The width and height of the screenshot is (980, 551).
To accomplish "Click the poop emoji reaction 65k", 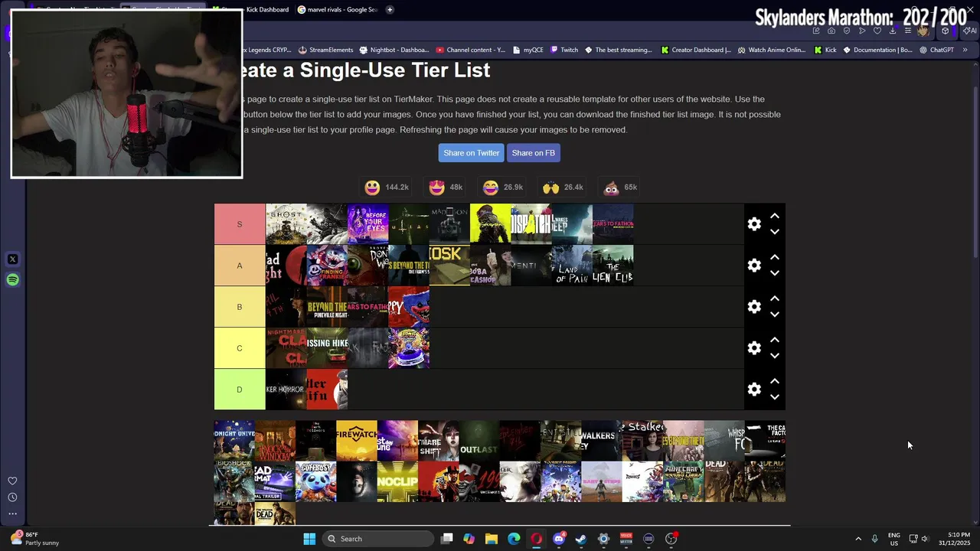I will (x=620, y=187).
